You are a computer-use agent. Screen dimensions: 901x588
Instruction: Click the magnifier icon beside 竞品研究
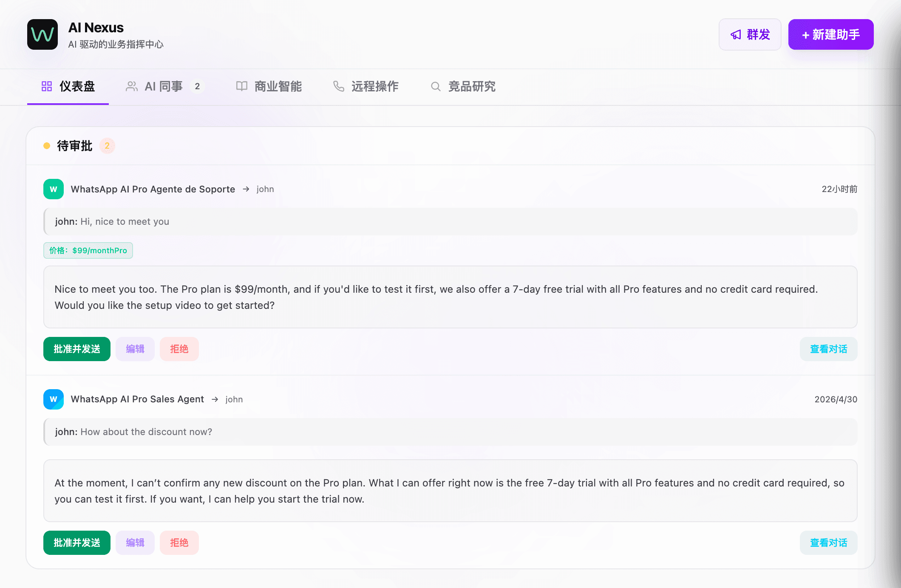436,86
